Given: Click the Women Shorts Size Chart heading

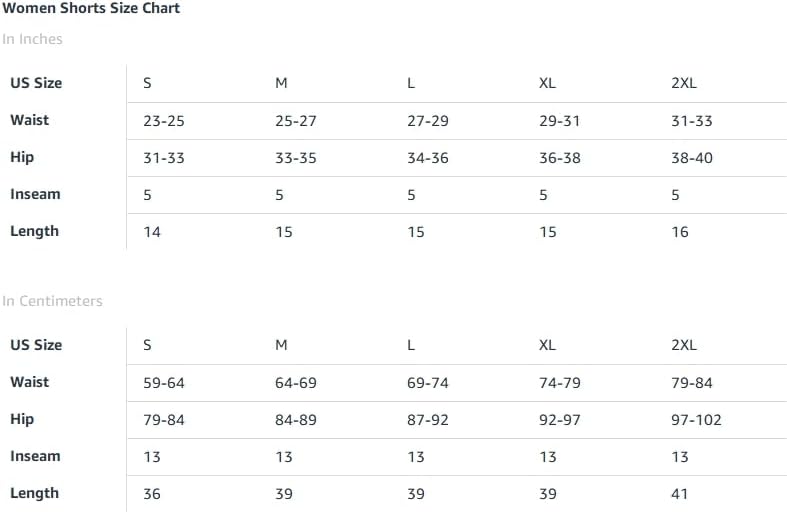Looking at the screenshot, I should click(x=91, y=8).
